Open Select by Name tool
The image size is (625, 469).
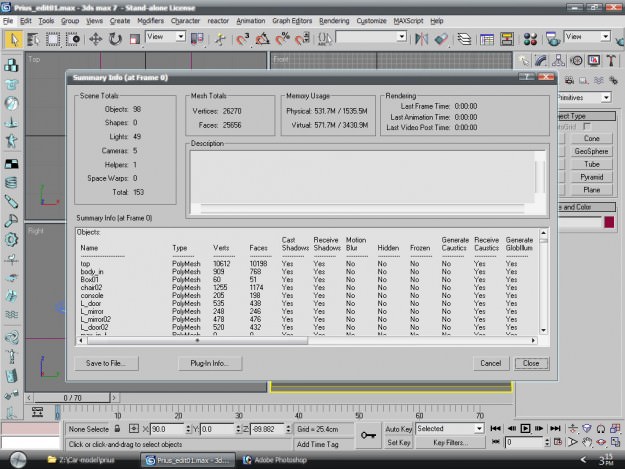click(33, 39)
